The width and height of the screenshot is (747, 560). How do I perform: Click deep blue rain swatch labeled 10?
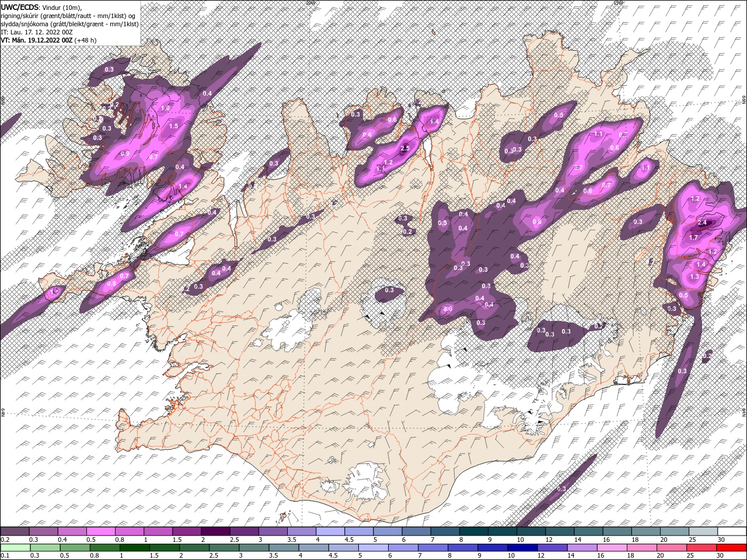coord(522,548)
